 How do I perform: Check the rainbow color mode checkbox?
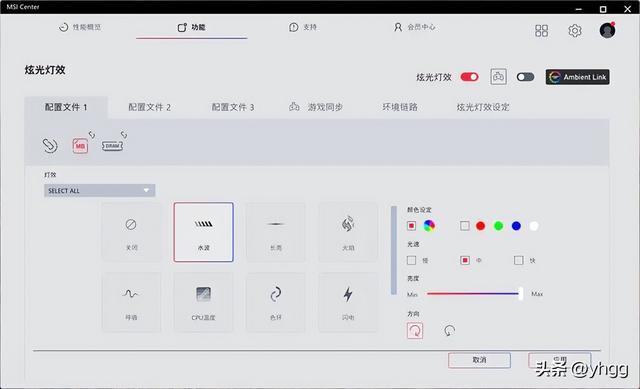[411, 226]
